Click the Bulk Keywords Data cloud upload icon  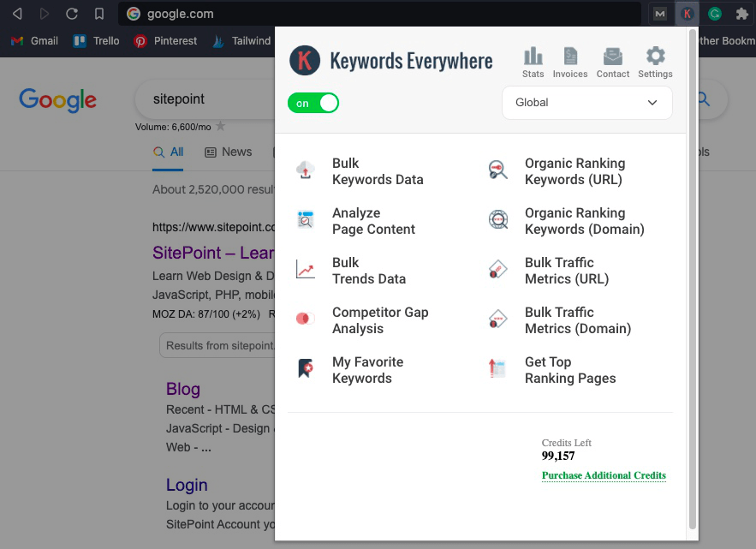[x=305, y=170]
